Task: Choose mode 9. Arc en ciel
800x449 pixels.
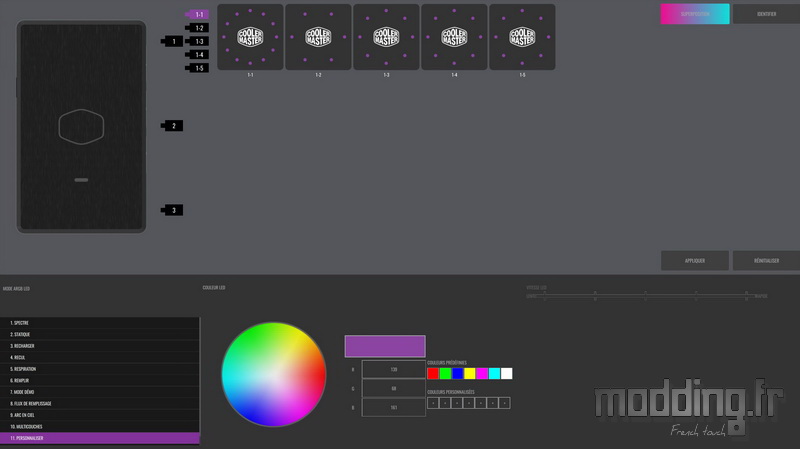Action: (100, 415)
